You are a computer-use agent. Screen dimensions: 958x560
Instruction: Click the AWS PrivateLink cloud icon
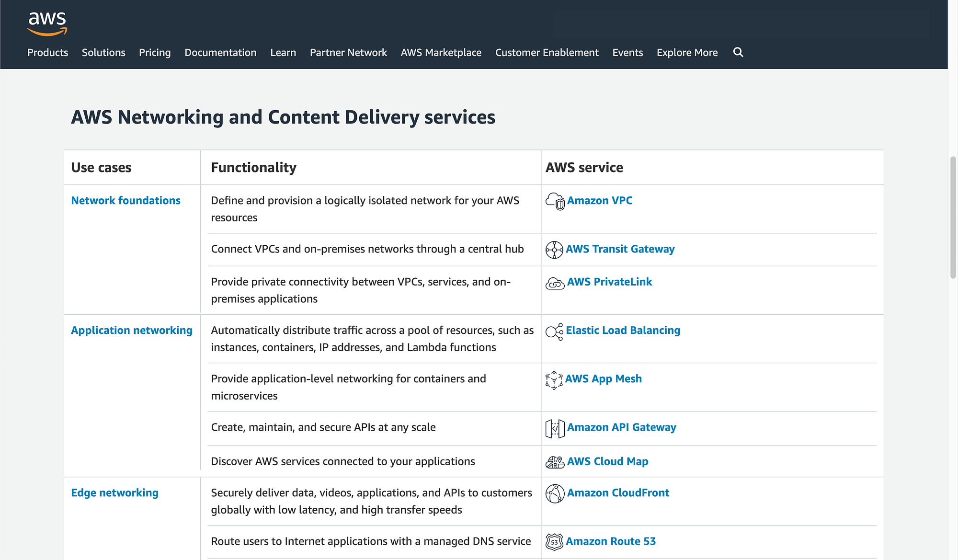(555, 283)
